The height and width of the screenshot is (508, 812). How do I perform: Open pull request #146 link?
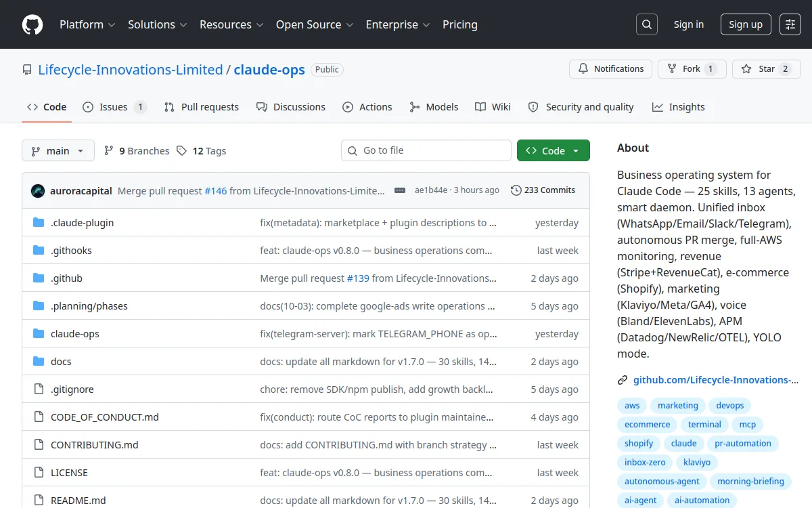[216, 191]
